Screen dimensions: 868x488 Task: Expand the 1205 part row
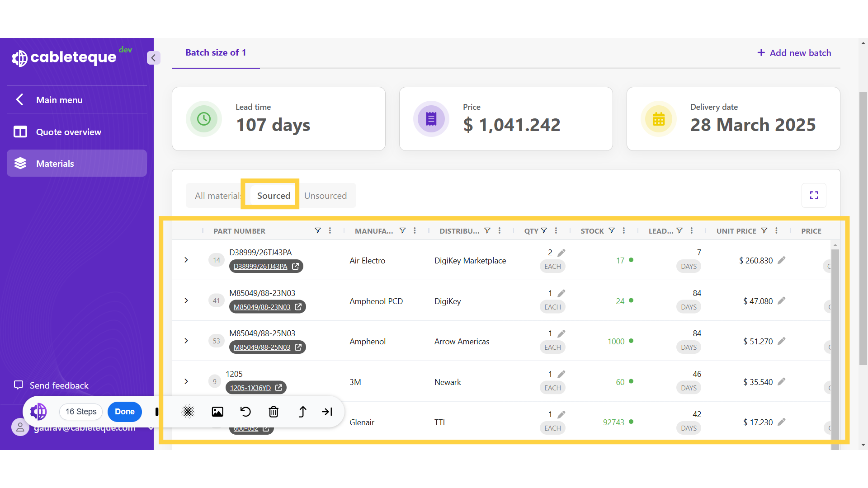[x=186, y=381]
